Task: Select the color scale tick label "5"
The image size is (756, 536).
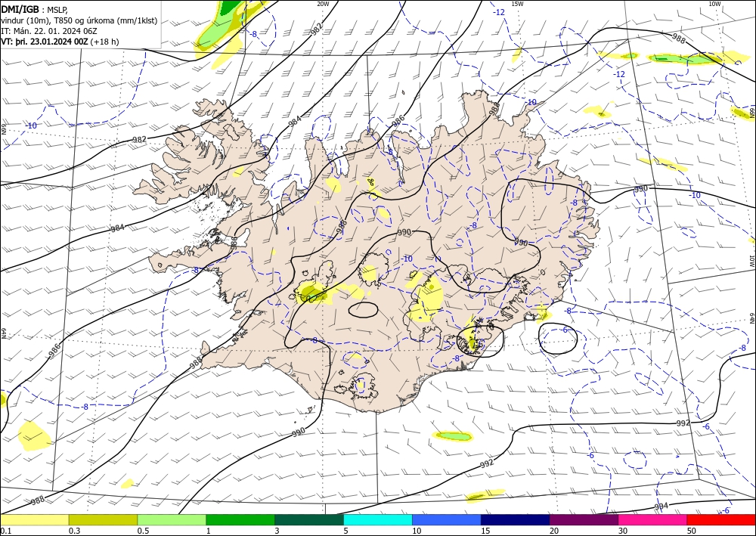Action: (x=346, y=531)
